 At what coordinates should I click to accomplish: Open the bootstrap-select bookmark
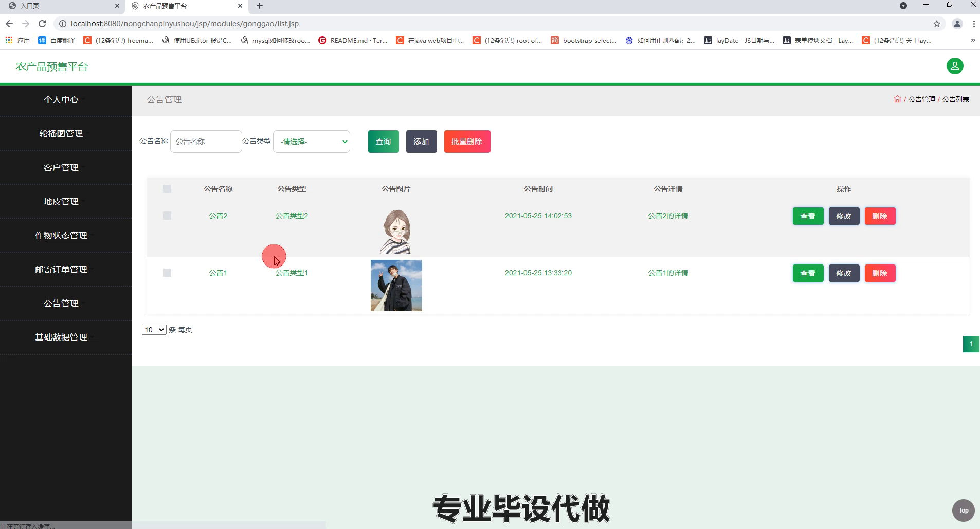[584, 40]
